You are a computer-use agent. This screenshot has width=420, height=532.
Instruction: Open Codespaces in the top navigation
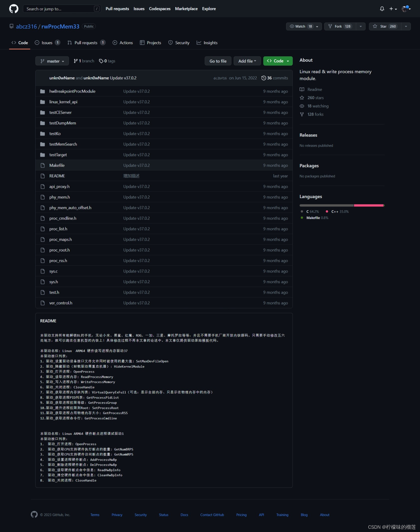pos(160,9)
